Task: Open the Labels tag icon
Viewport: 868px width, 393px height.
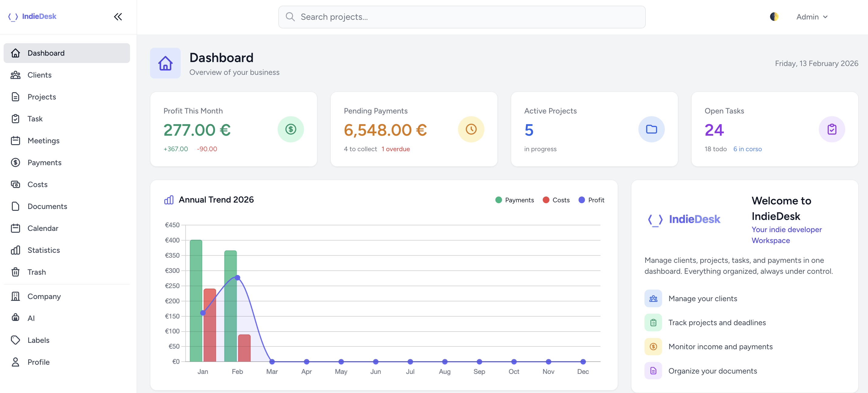Action: pos(15,340)
